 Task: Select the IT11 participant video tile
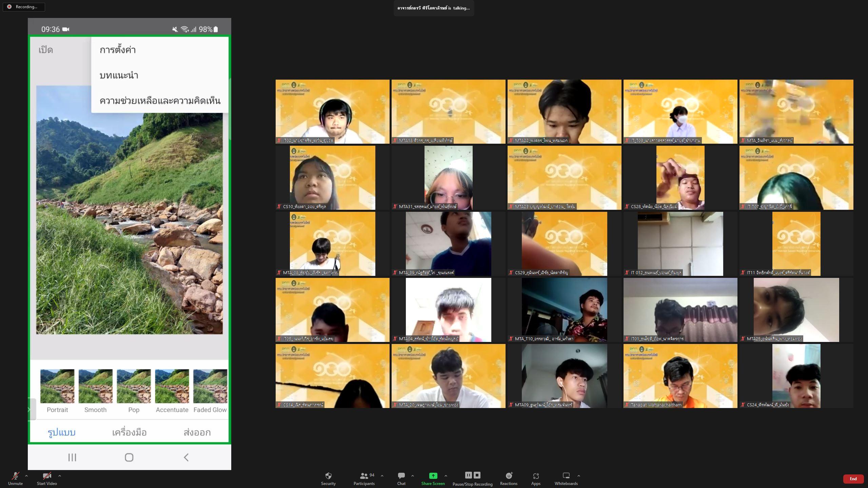796,244
